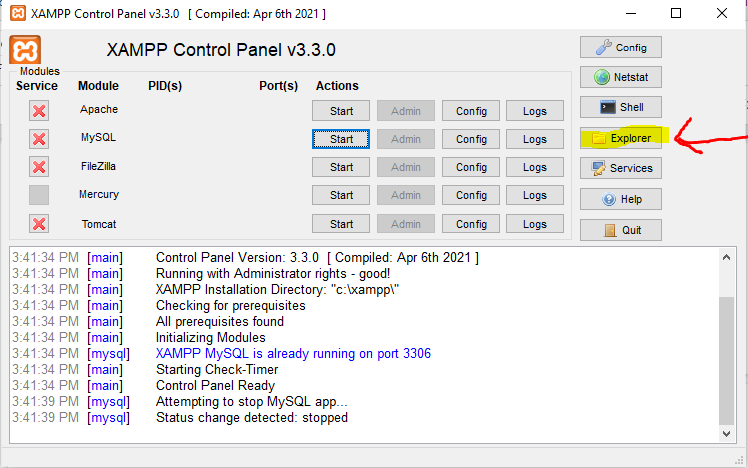Click the log panel scrollbar thumb
Image resolution: width=748 pixels, height=468 pixels.
point(726,360)
